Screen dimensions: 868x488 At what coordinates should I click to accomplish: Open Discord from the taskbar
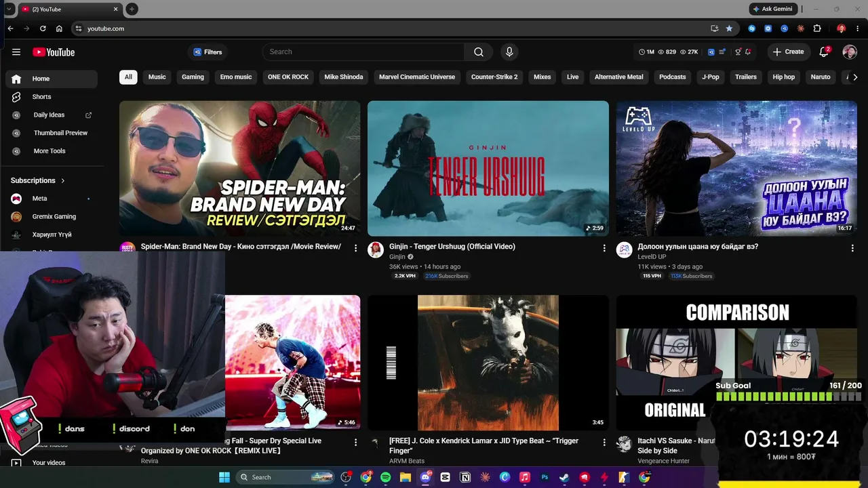tap(425, 477)
